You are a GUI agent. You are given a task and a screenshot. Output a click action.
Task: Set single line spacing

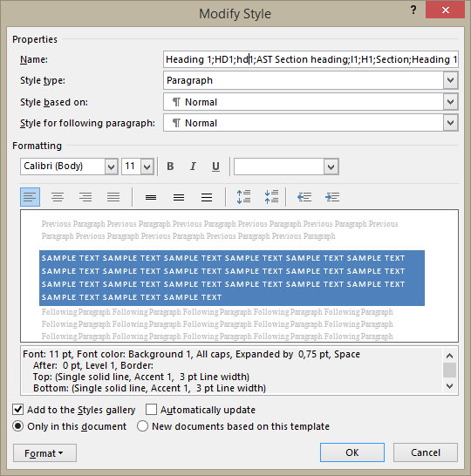coord(151,198)
